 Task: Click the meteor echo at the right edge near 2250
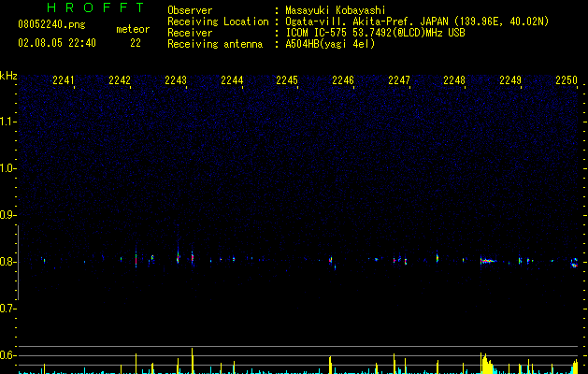574,263
